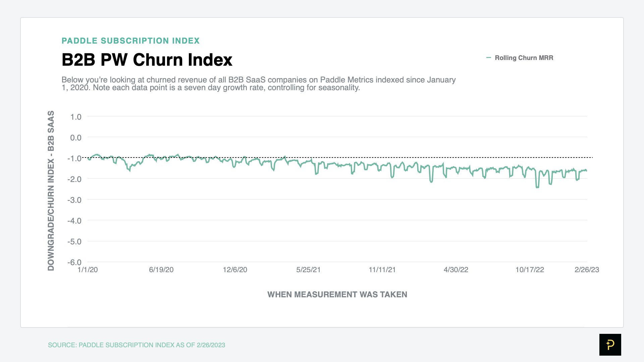Click the 12/6/20 date label
This screenshot has height=362, width=644.
coord(235,270)
